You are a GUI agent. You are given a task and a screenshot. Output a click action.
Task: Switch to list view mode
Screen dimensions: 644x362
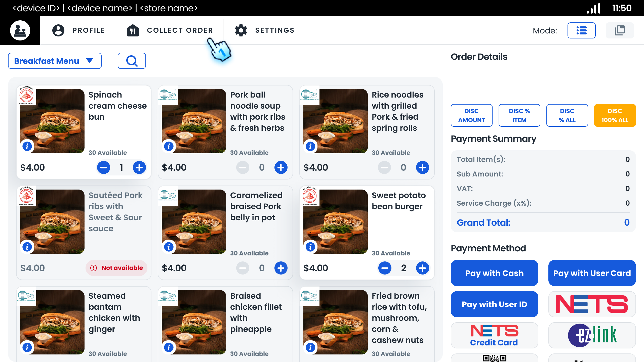point(582,30)
